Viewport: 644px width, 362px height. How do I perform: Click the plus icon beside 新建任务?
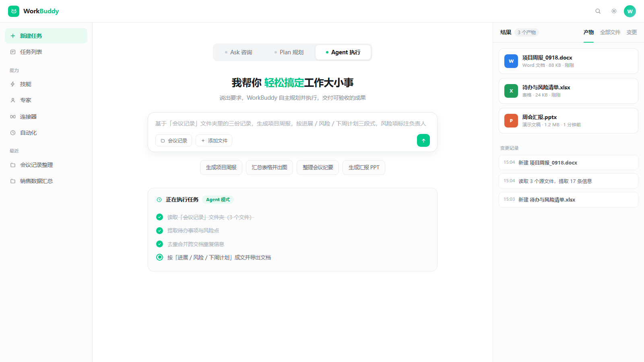13,36
